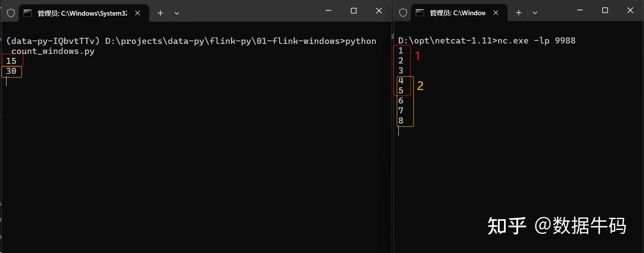Maximize the netcat terminal window
The image size is (644, 253).
coord(605,10)
